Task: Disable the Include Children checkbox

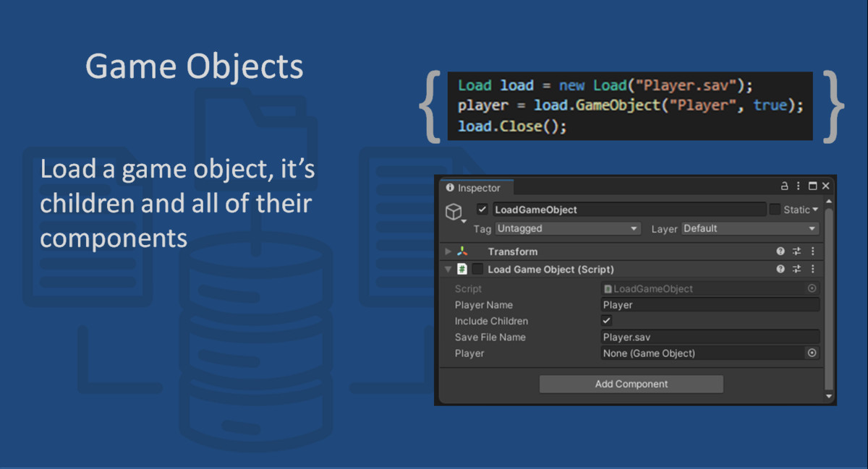Action: (606, 321)
